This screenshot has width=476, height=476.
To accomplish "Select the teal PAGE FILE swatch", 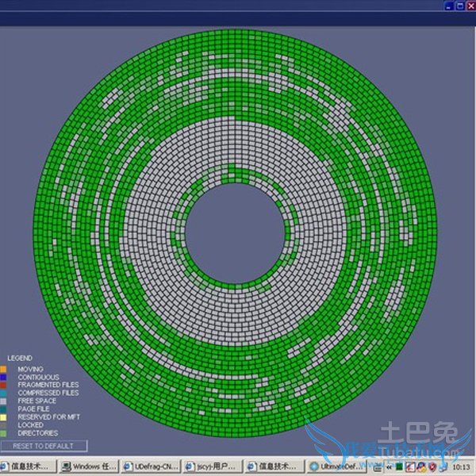I will (3, 409).
